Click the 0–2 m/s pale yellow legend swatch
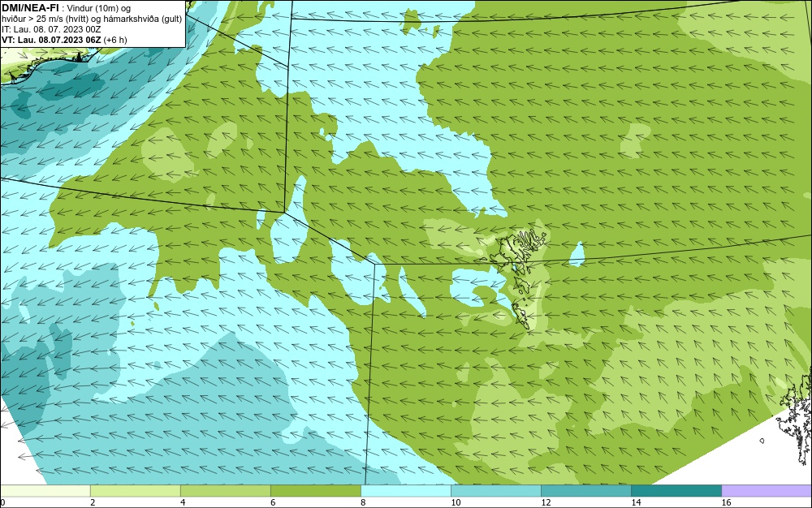This screenshot has width=812, height=508. tap(45, 491)
